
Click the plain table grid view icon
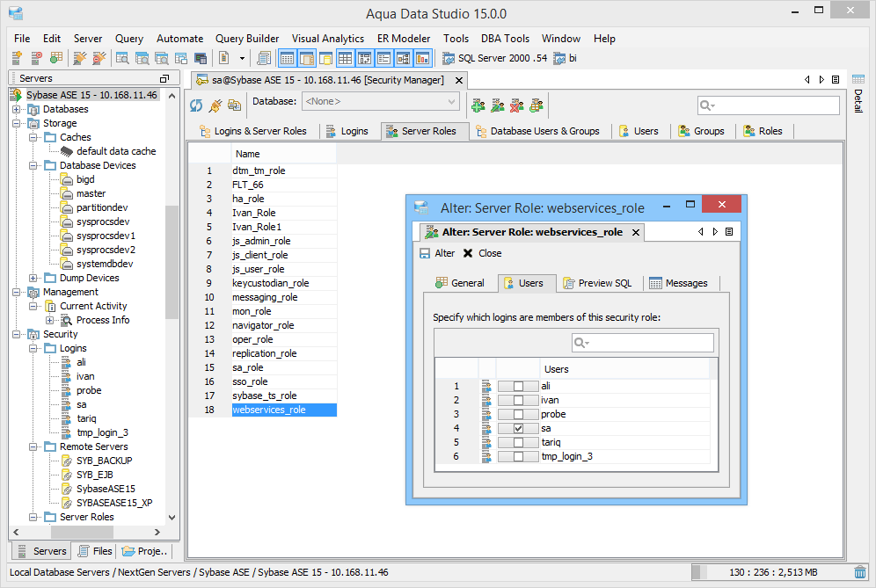coord(346,58)
